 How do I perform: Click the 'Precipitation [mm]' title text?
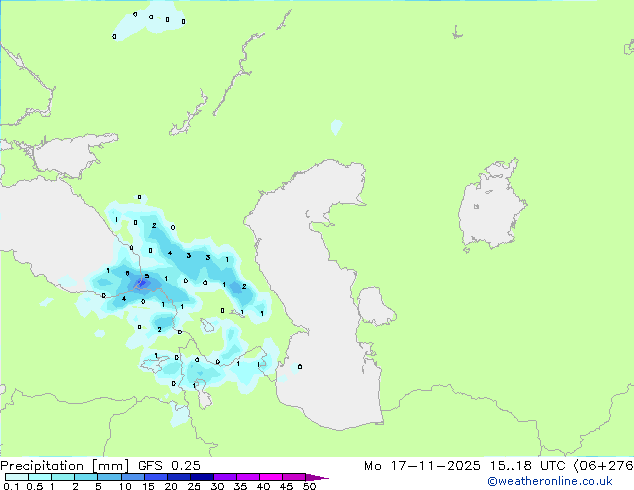tap(64, 466)
